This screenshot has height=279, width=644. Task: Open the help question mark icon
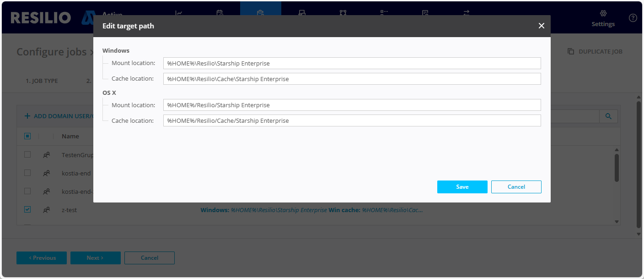click(x=633, y=18)
